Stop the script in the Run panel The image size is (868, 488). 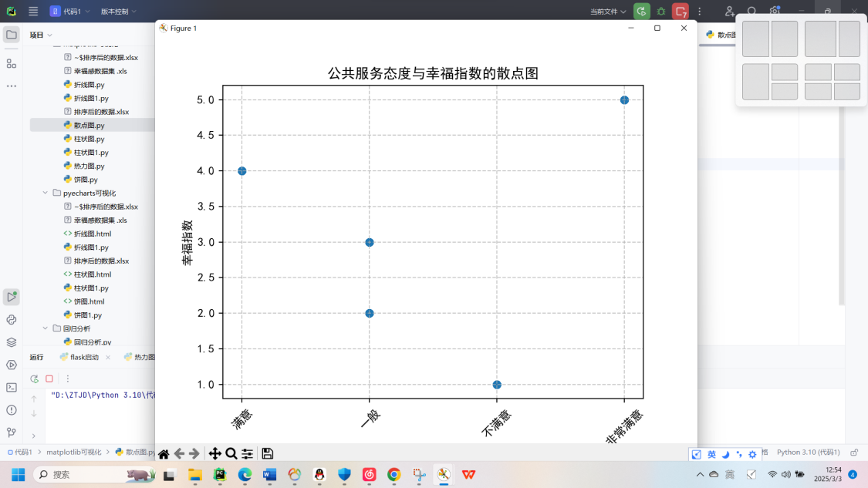(x=49, y=379)
